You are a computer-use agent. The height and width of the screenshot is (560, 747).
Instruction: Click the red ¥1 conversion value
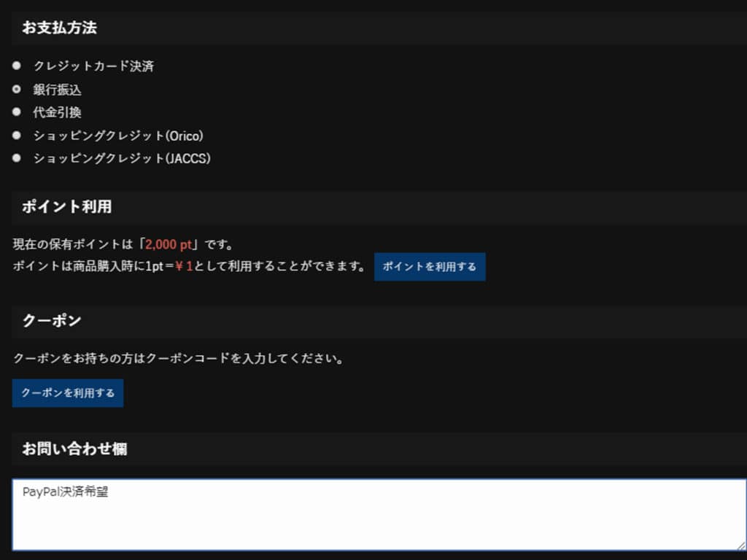tap(184, 266)
